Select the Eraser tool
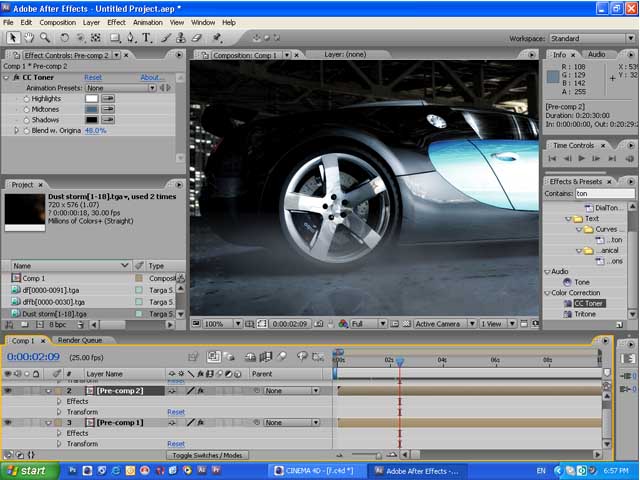The image size is (640, 480). (x=197, y=38)
